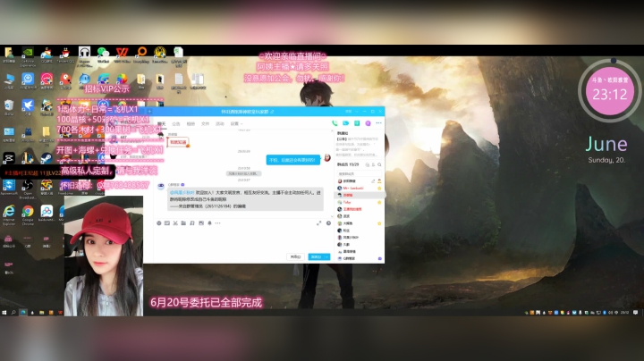This screenshot has width=644, height=361.
Task: Open the Baidu Netdisk desktop icon
Action: 47,214
